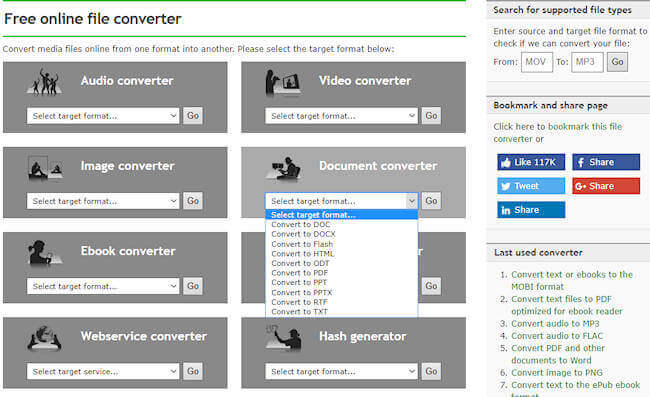Select Convert to TXT option
The image size is (650, 397).
[x=341, y=312]
